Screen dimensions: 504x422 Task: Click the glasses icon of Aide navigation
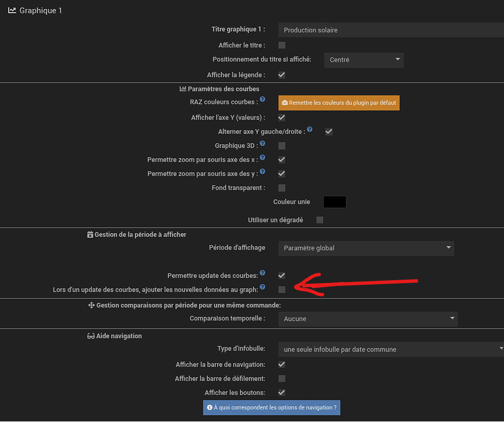pos(91,336)
